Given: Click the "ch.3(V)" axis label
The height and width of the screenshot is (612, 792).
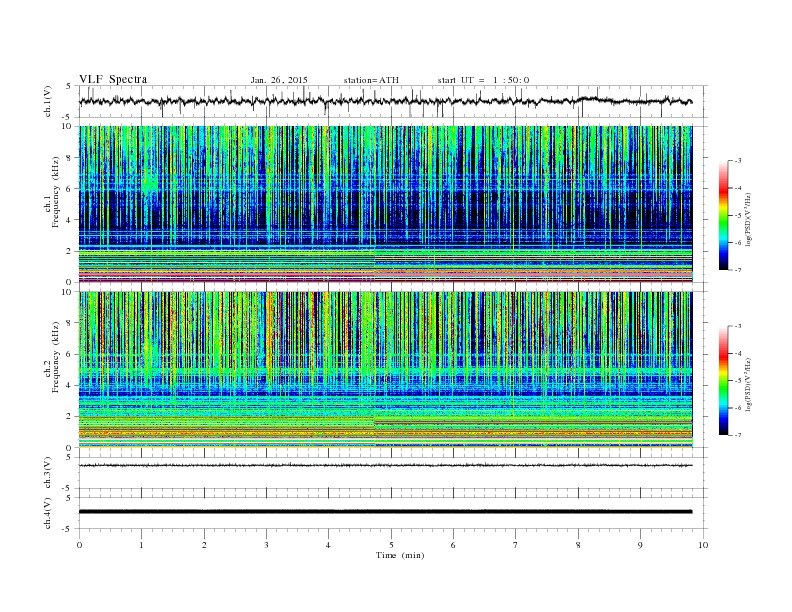Looking at the screenshot, I should tap(48, 473).
